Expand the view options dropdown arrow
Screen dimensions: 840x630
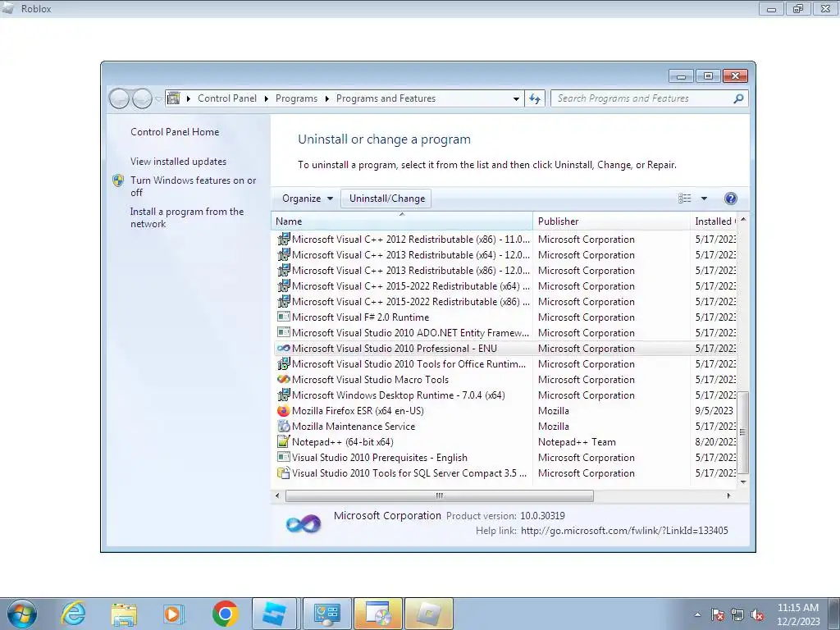click(704, 199)
